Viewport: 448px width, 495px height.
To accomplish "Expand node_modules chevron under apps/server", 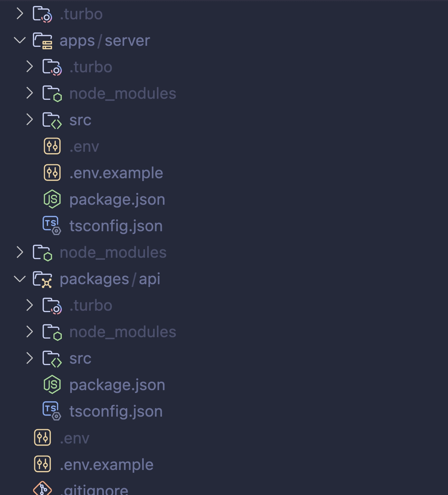I will click(29, 93).
